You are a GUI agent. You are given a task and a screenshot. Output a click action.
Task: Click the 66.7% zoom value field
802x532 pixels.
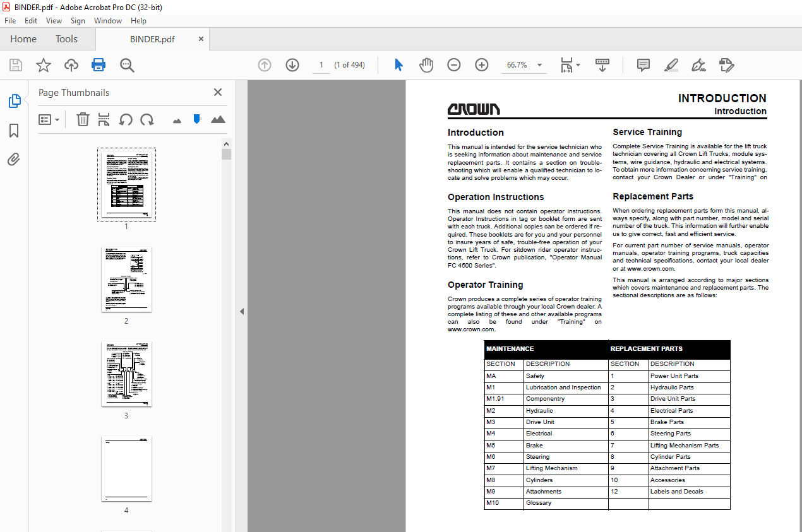click(517, 65)
